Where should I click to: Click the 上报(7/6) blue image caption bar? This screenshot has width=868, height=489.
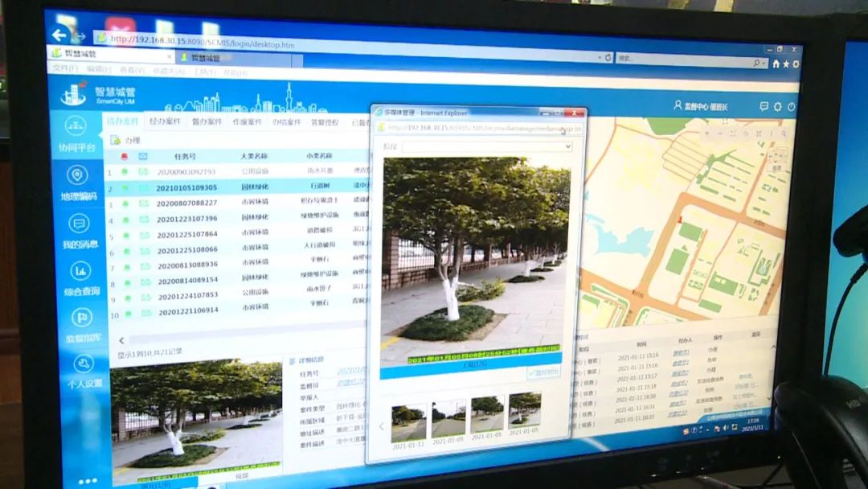(470, 367)
